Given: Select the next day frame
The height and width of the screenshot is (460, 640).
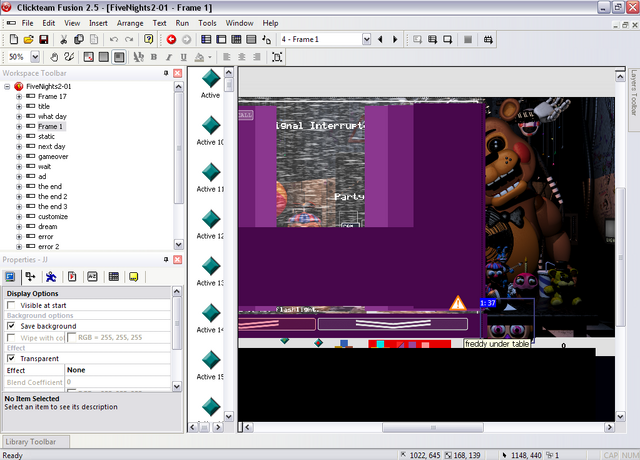Looking at the screenshot, I should point(51,147).
